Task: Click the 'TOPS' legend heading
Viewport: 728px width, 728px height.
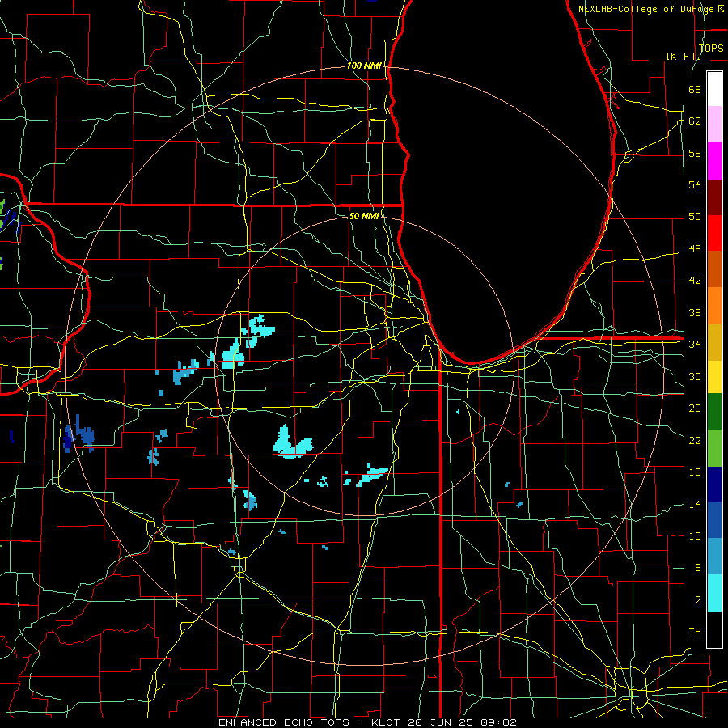Action: (x=711, y=48)
